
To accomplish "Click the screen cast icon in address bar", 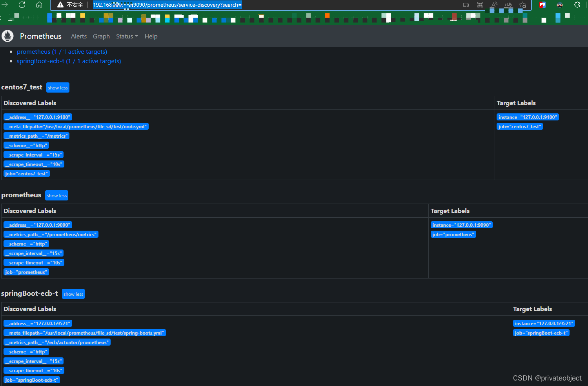I will tap(466, 5).
